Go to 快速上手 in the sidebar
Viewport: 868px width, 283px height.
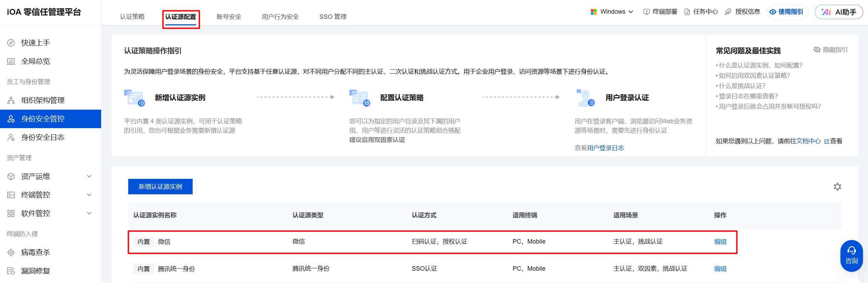[x=36, y=43]
